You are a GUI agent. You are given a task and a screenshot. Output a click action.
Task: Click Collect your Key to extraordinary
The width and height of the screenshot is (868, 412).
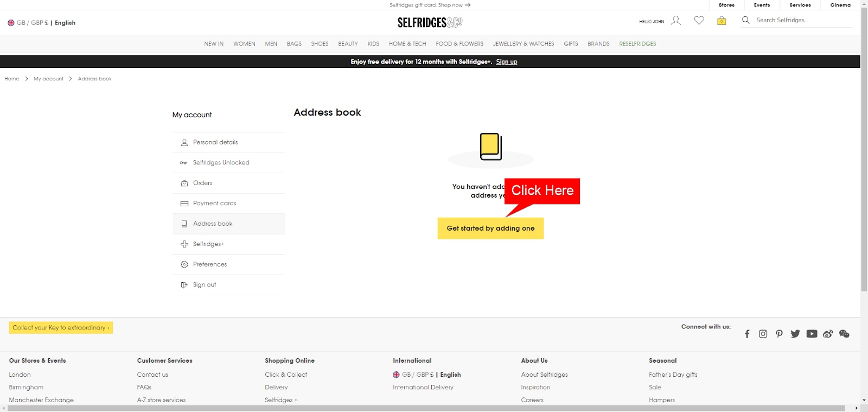pos(61,328)
